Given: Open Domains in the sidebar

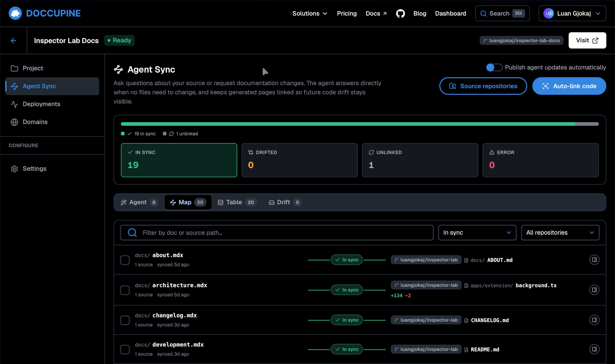Looking at the screenshot, I should pyautogui.click(x=52, y=122).
